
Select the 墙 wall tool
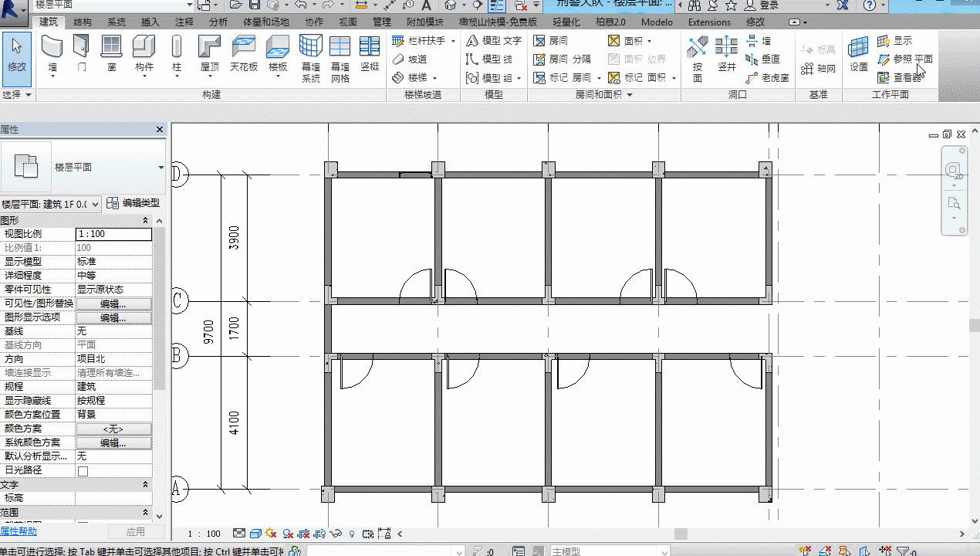tap(52, 54)
